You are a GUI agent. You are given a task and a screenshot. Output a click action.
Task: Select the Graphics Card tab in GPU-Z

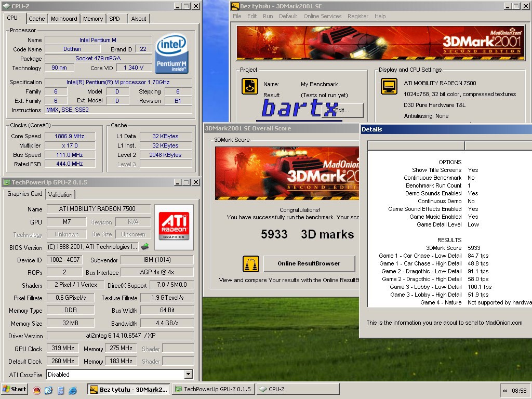point(25,194)
